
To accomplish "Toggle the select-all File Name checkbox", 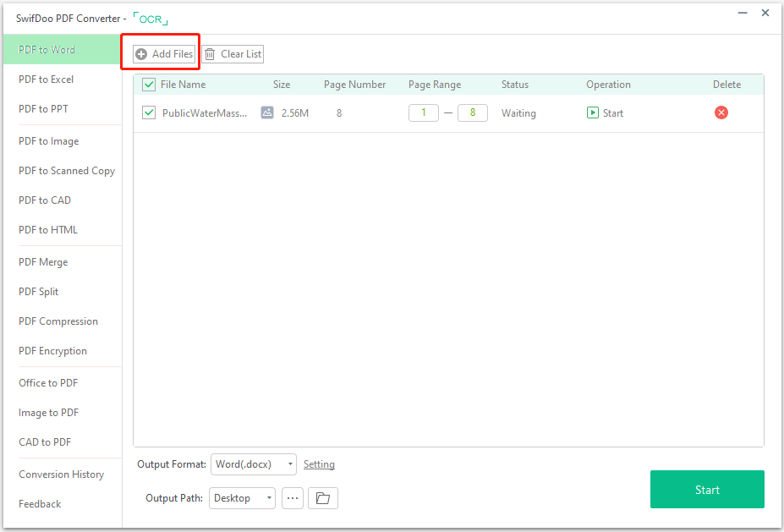I will tap(149, 84).
